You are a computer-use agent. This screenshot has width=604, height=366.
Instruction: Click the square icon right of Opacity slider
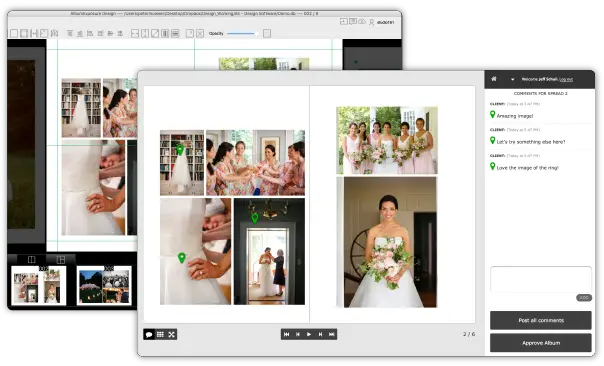point(267,34)
